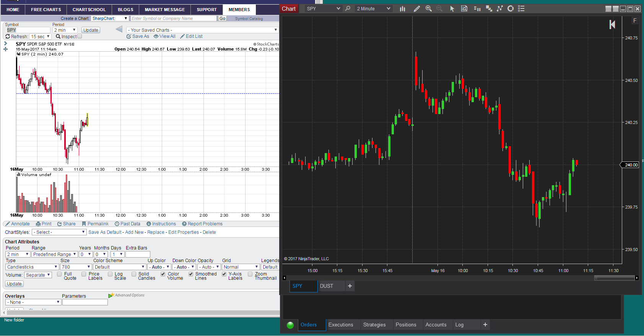Open the Refresh interval dropdown
644x336 pixels.
(40, 37)
